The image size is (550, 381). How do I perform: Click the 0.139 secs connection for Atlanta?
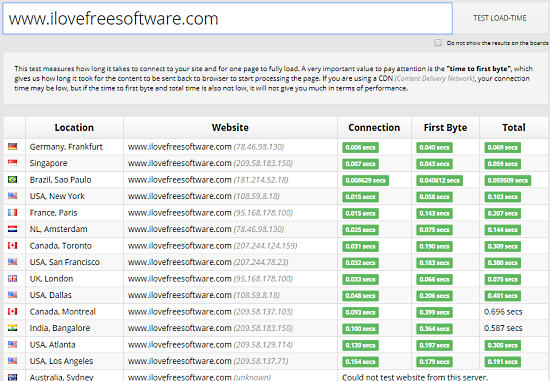[360, 345]
